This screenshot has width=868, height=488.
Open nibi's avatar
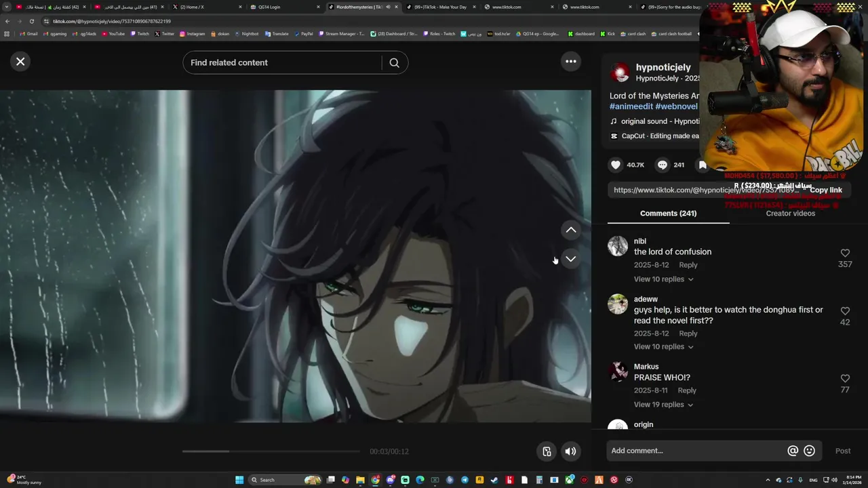click(618, 246)
